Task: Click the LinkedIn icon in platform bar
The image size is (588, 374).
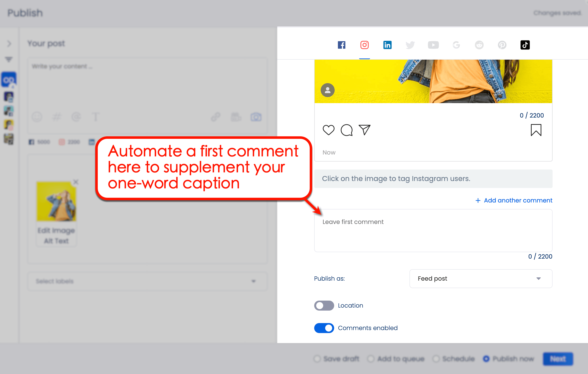Action: pyautogui.click(x=388, y=45)
